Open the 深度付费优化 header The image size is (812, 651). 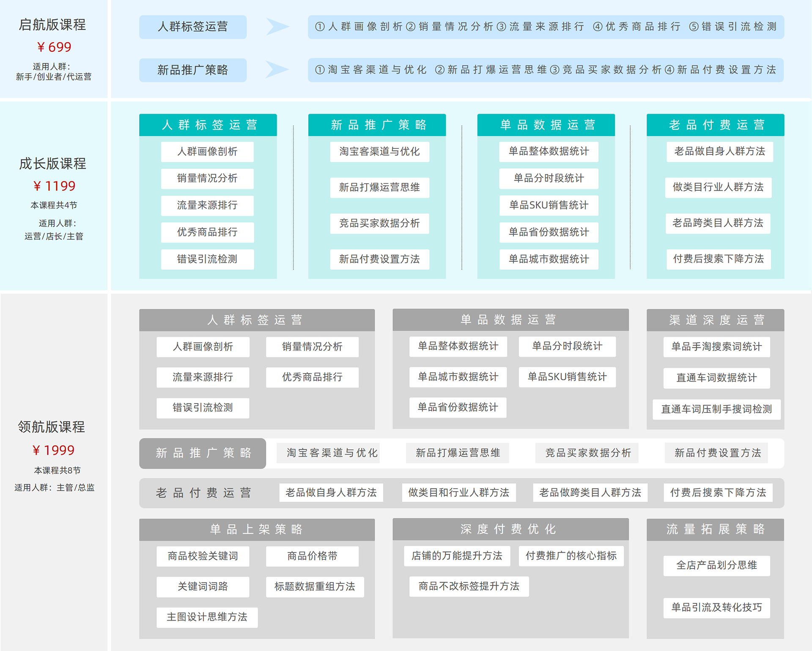510,529
